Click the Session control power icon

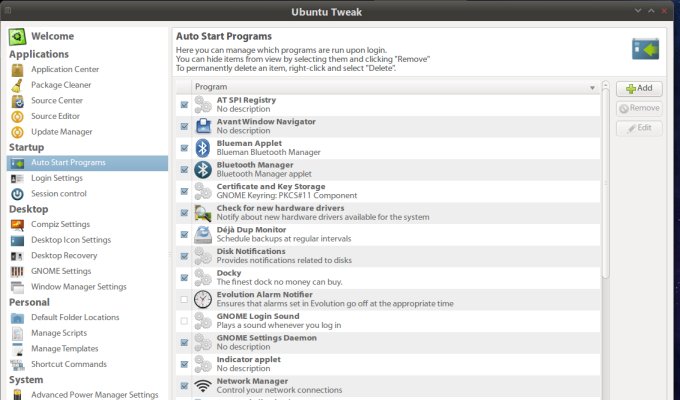17,193
